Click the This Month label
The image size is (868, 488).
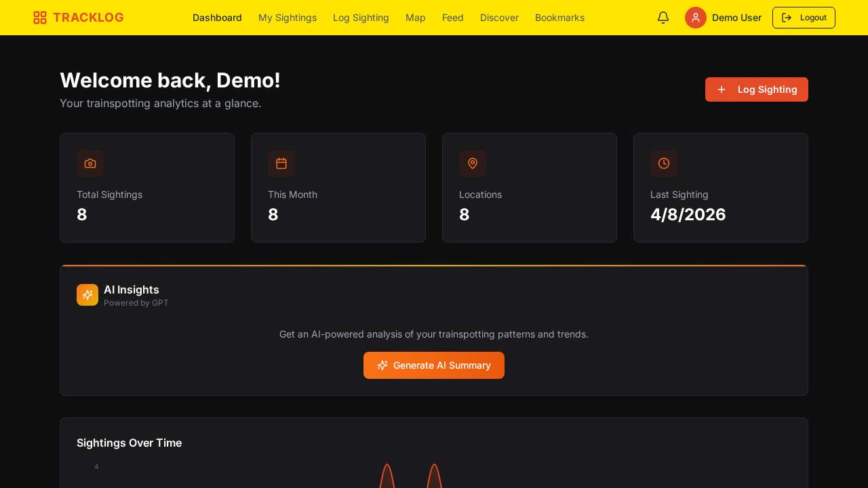pyautogui.click(x=292, y=195)
